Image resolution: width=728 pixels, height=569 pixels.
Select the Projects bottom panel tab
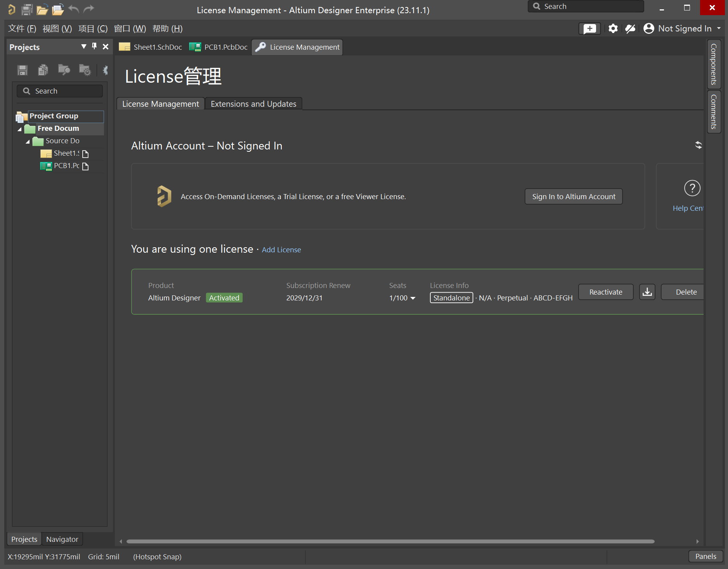tap(24, 539)
